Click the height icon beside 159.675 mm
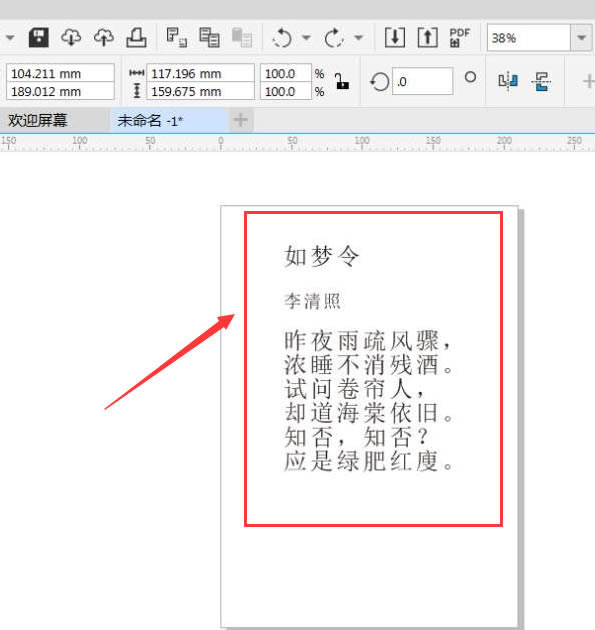The height and width of the screenshot is (630, 595). (x=137, y=91)
